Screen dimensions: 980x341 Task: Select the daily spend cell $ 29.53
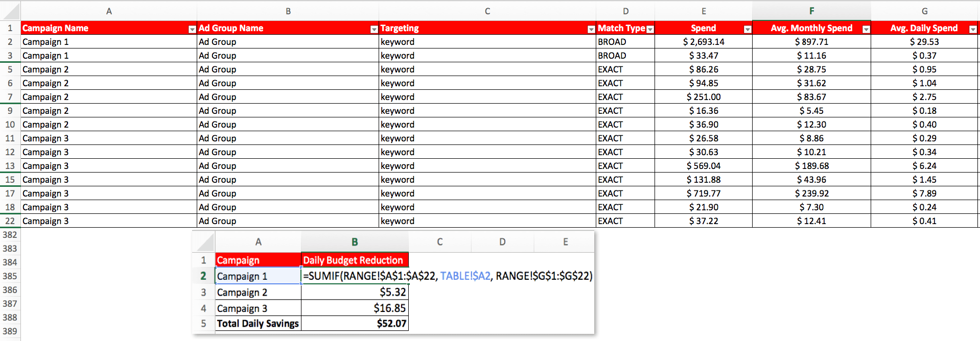(x=925, y=42)
